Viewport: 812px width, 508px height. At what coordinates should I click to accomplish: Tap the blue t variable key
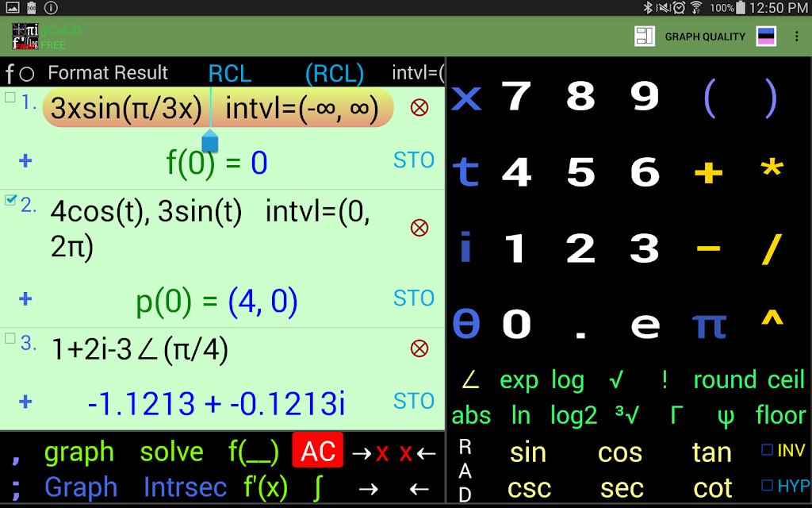point(466,171)
